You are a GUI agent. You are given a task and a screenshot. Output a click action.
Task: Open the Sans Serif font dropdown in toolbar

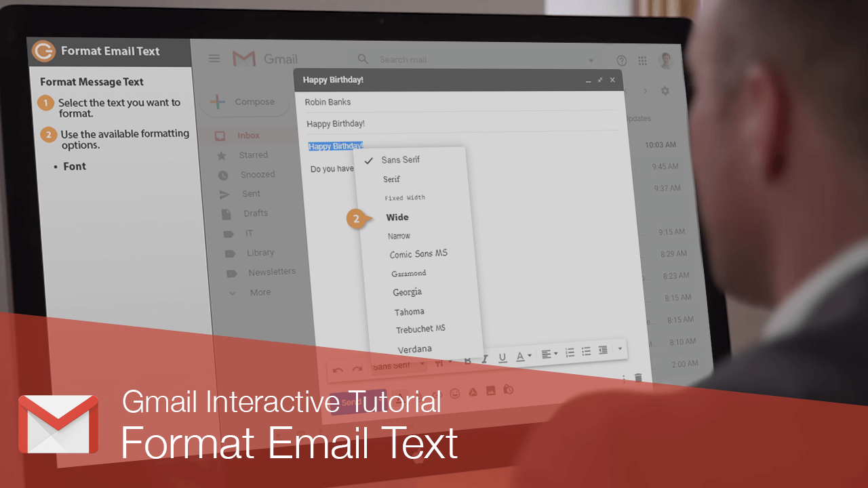click(399, 365)
